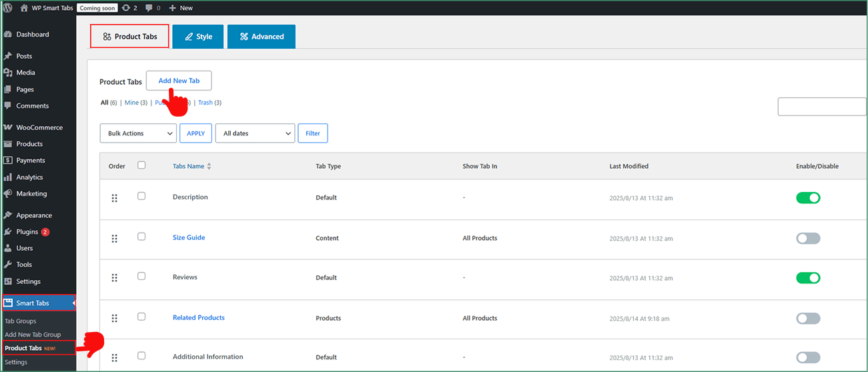Open Product Tabs submenu item

38,348
